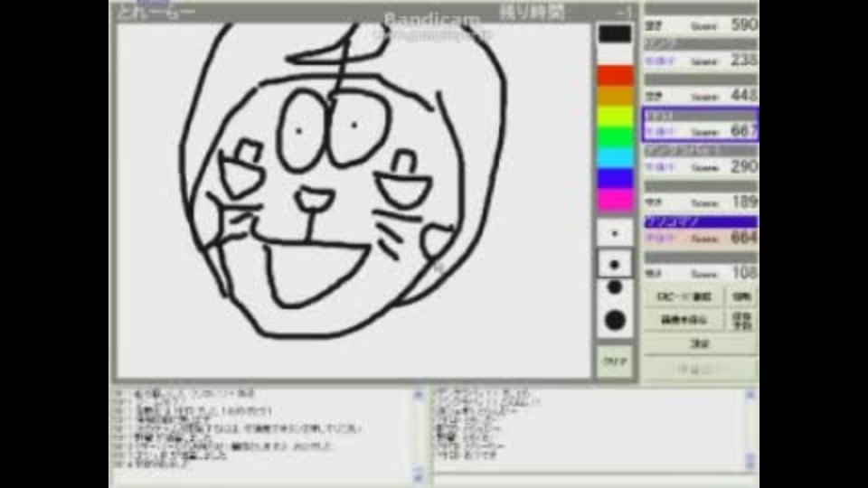The width and height of the screenshot is (868, 488).
Task: Select the player row with score 238
Action: (701, 54)
